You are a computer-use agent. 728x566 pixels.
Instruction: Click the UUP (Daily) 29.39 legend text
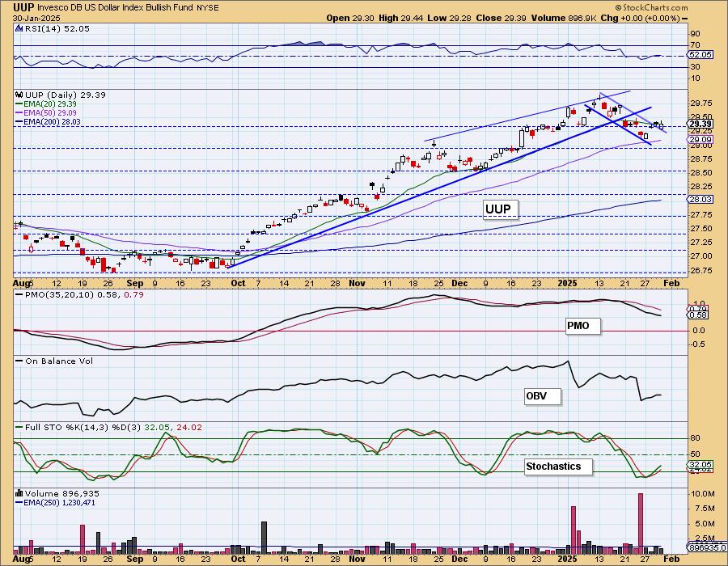[66, 95]
